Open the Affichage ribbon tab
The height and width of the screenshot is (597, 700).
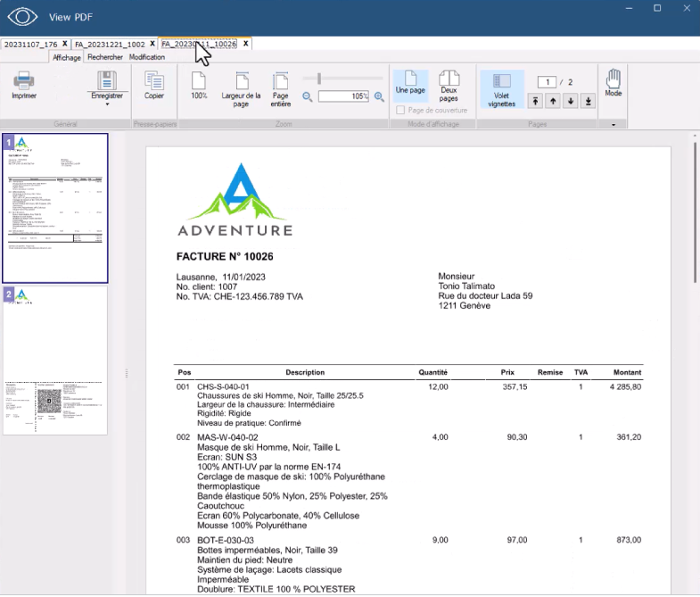pos(67,57)
